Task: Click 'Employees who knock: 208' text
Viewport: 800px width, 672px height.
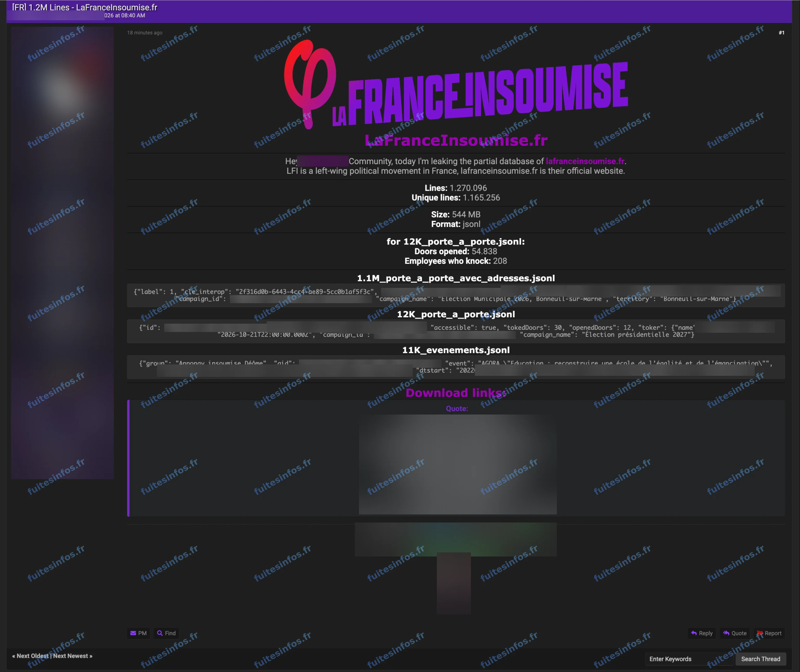Action: click(456, 261)
